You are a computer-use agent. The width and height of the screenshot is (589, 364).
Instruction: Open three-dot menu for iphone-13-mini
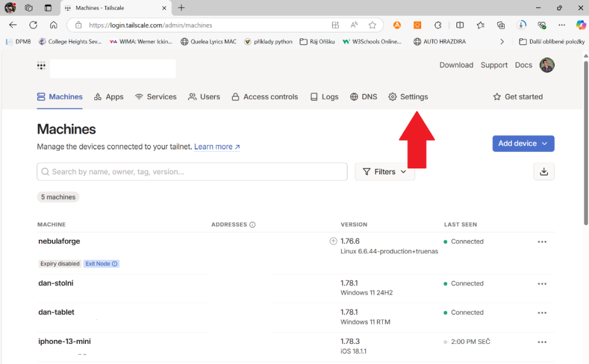tap(542, 342)
